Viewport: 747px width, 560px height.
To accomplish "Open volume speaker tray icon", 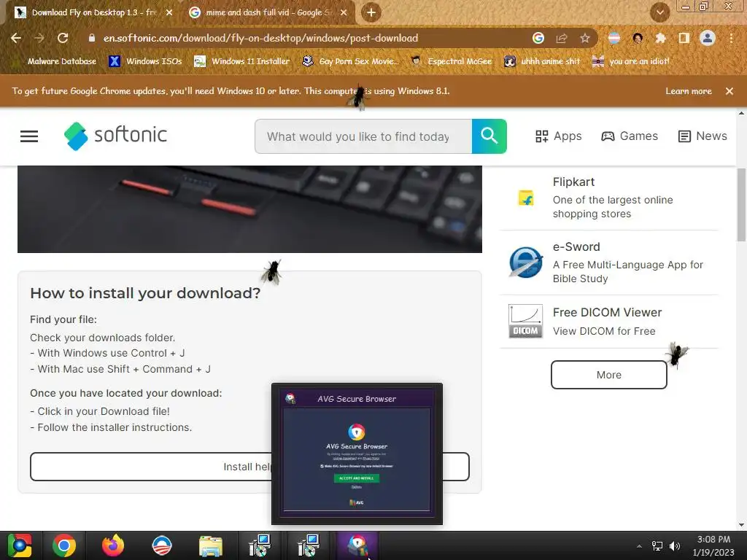I will (675, 546).
